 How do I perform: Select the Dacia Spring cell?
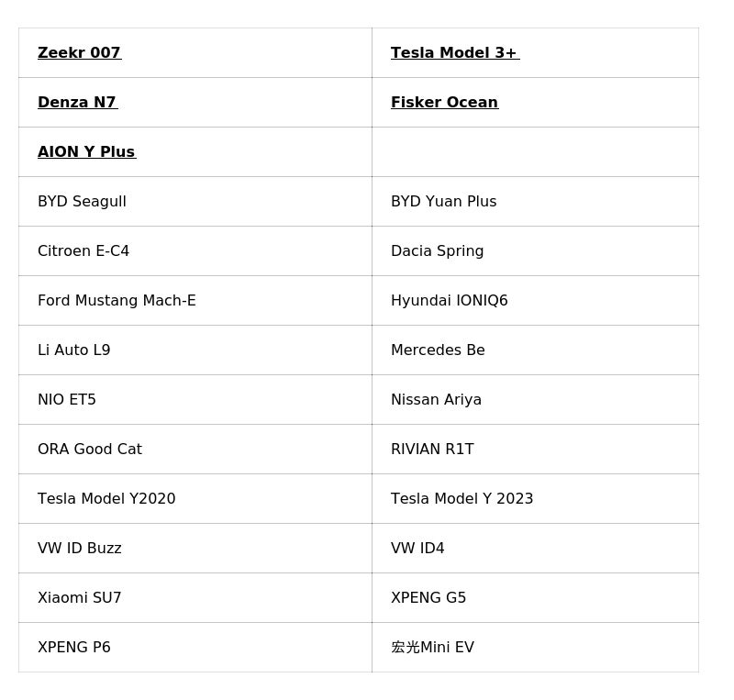pyautogui.click(x=437, y=251)
